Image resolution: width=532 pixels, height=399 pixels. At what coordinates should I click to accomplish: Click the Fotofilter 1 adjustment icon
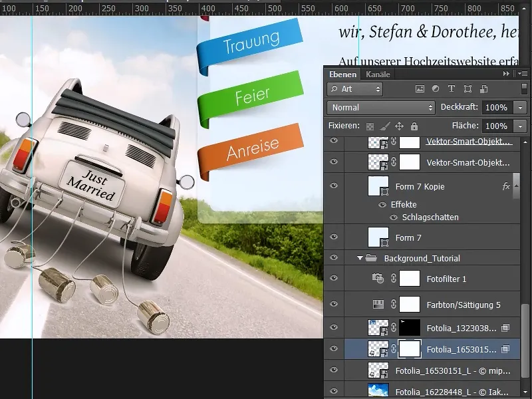378,279
